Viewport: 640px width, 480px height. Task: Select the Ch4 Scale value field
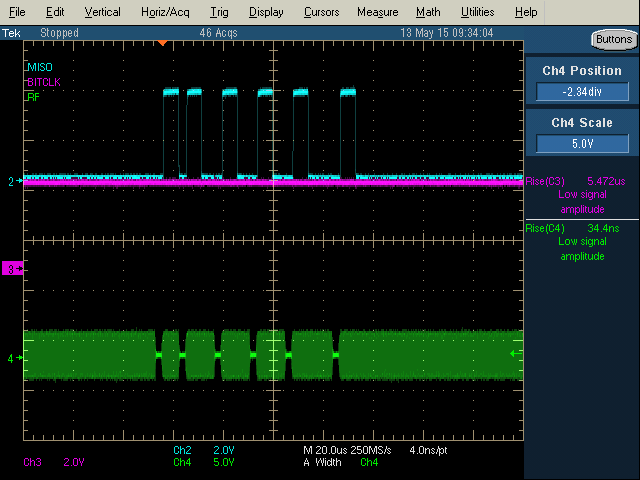[582, 144]
